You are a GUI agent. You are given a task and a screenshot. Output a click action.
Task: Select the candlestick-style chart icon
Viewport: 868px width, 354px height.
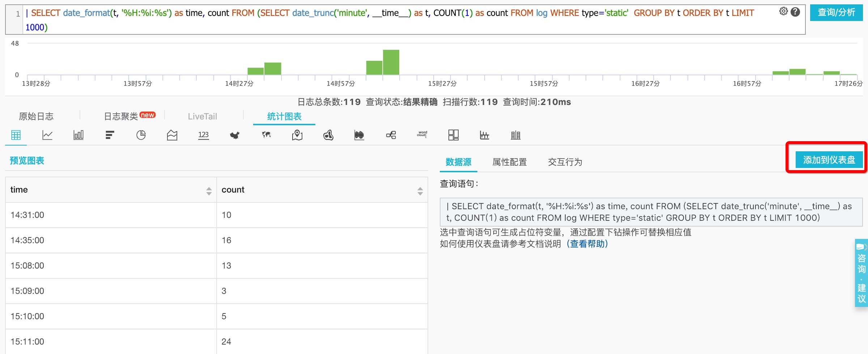tap(485, 135)
